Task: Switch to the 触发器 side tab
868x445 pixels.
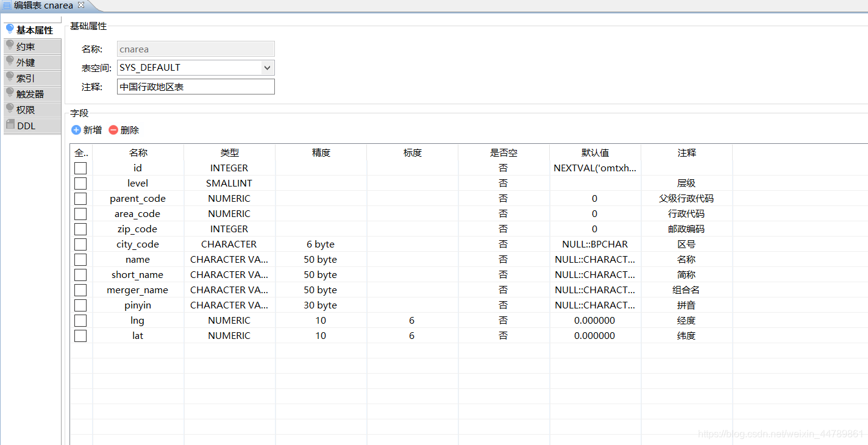Action: [32, 94]
